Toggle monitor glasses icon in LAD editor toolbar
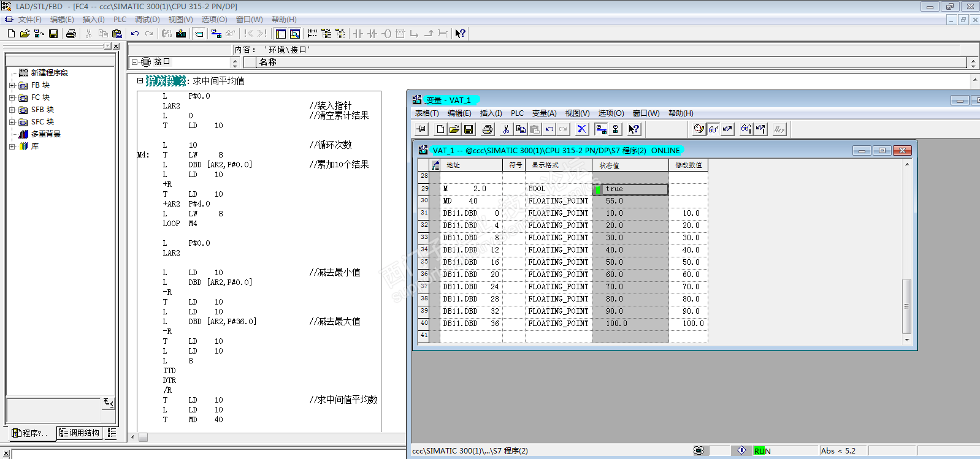Viewport: 980px width, 459px height. click(x=230, y=34)
